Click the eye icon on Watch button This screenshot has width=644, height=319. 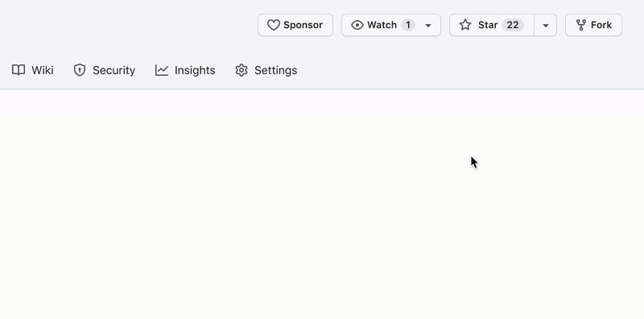tap(357, 25)
